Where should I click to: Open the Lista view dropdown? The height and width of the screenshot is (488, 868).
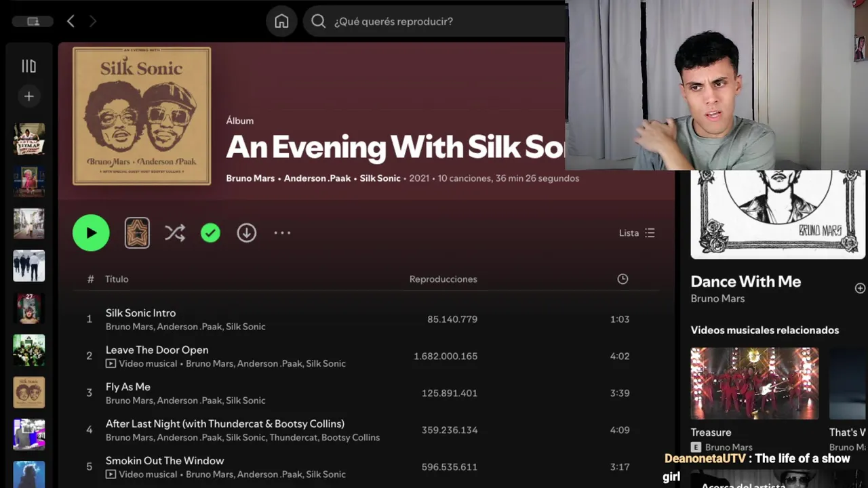click(637, 232)
